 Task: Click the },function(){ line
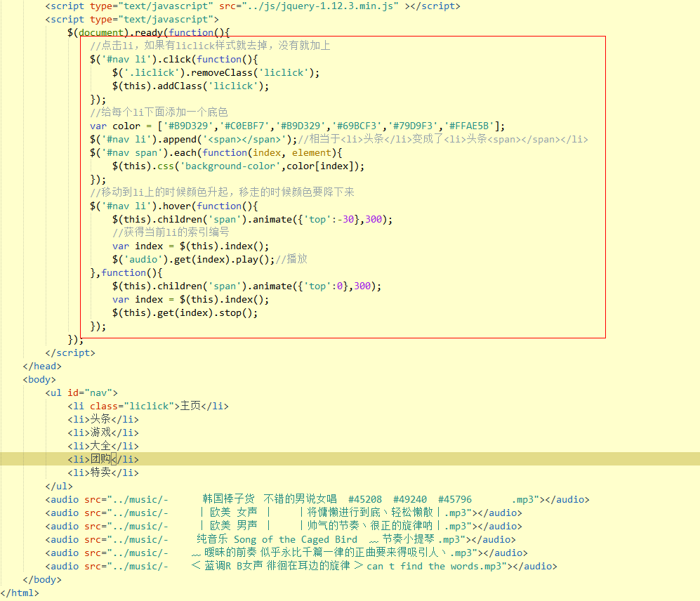pyautogui.click(x=126, y=273)
